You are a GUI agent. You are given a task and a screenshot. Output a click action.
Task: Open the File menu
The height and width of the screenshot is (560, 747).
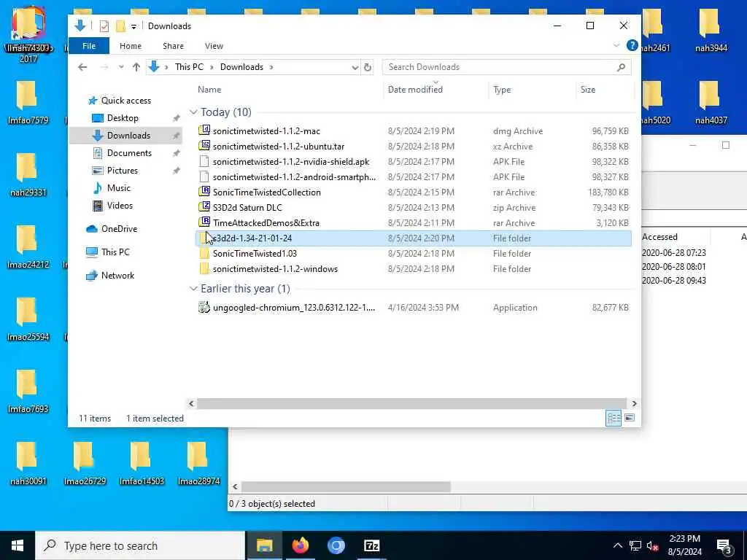tap(89, 46)
